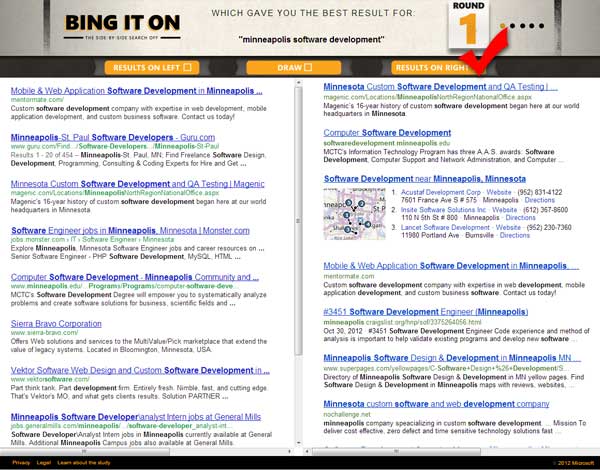
Task: Click left pane horizontal scrollbar
Action: tap(85, 452)
